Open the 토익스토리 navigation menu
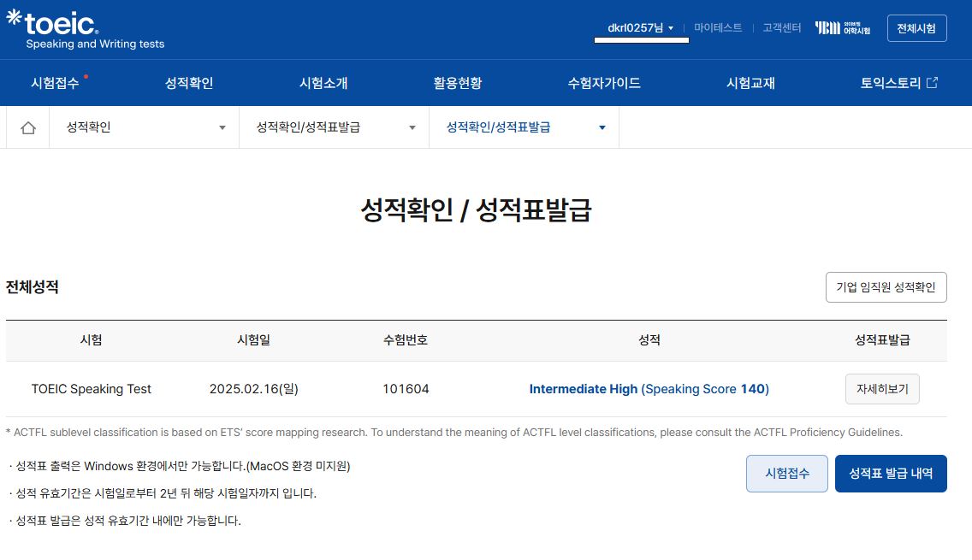The height and width of the screenshot is (560, 972). tap(891, 83)
